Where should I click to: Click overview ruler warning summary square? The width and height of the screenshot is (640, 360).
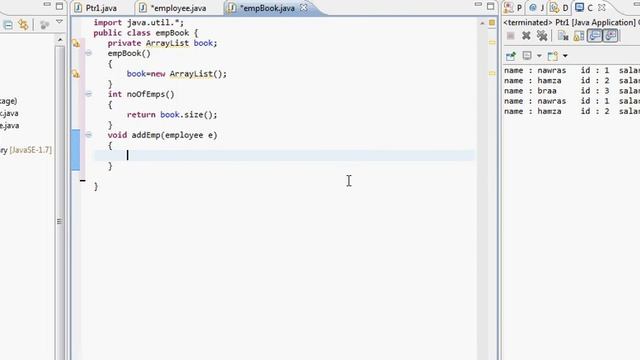click(x=492, y=23)
